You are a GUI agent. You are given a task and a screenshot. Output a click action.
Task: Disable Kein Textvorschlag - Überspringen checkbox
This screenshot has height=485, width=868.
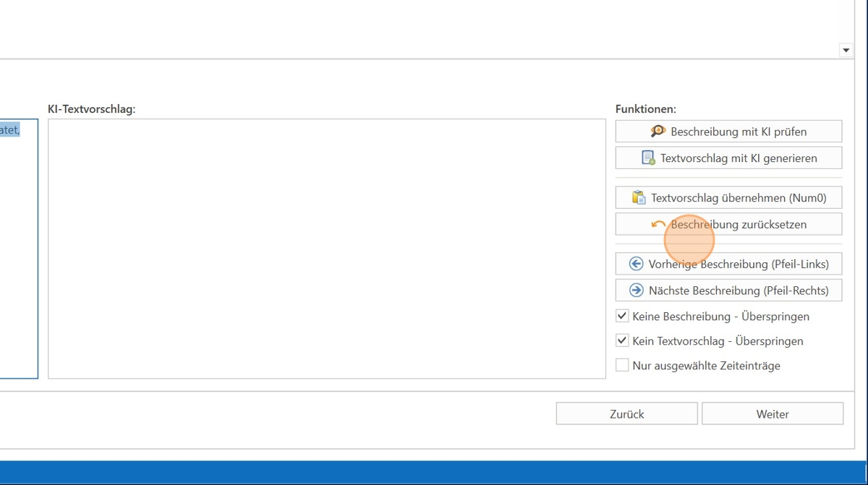tap(622, 340)
